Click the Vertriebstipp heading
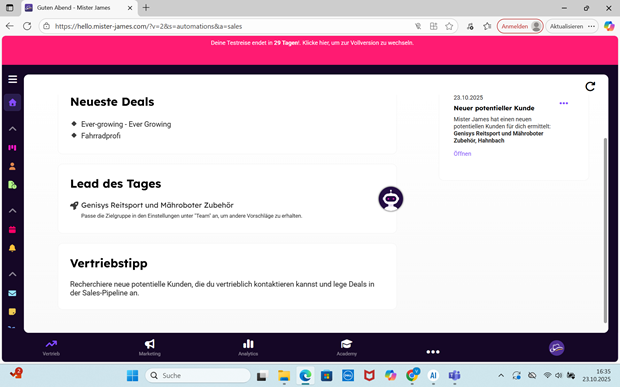The height and width of the screenshot is (387, 620). click(109, 263)
